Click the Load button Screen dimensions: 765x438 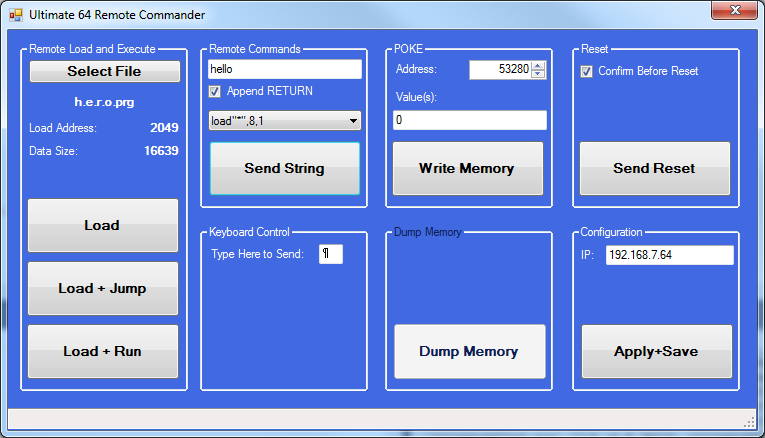pos(103,225)
